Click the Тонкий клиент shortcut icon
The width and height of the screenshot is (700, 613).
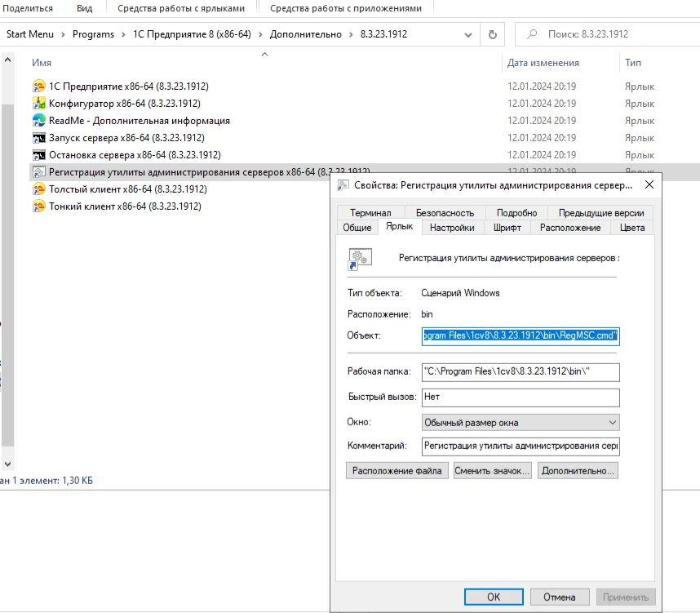(39, 207)
